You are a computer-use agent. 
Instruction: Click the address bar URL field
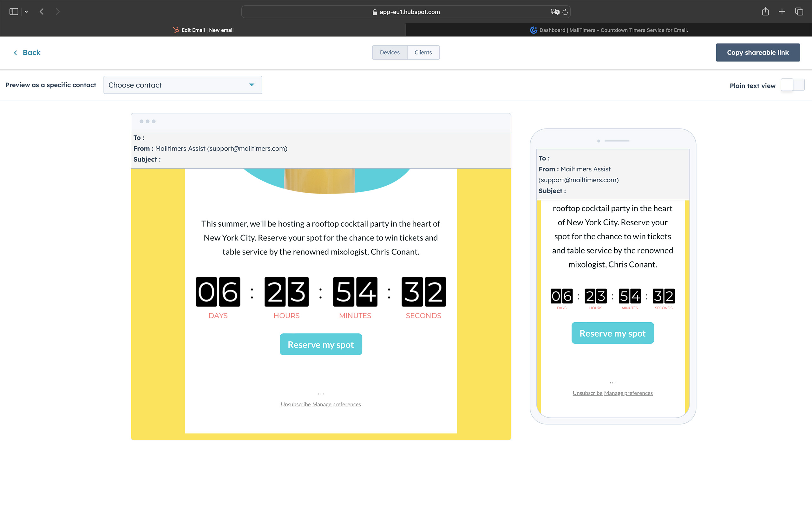pos(406,12)
